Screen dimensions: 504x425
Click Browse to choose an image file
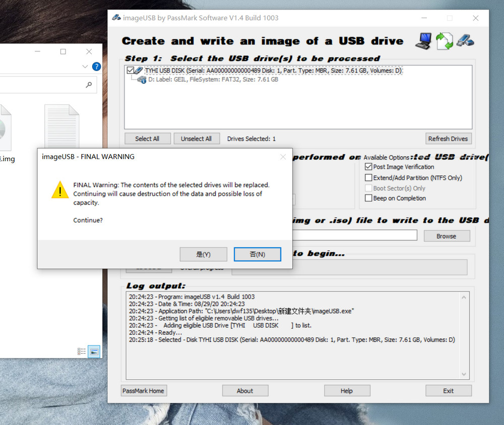click(x=447, y=236)
